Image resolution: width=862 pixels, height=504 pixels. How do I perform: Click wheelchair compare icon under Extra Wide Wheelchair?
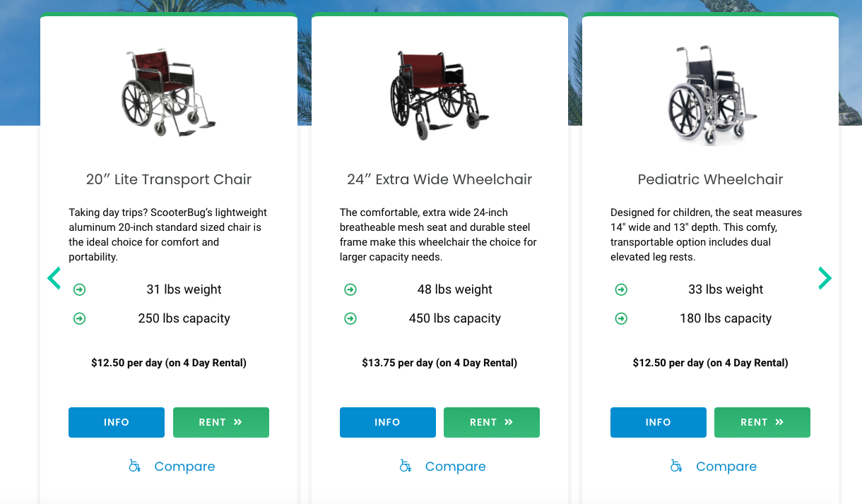click(x=406, y=466)
